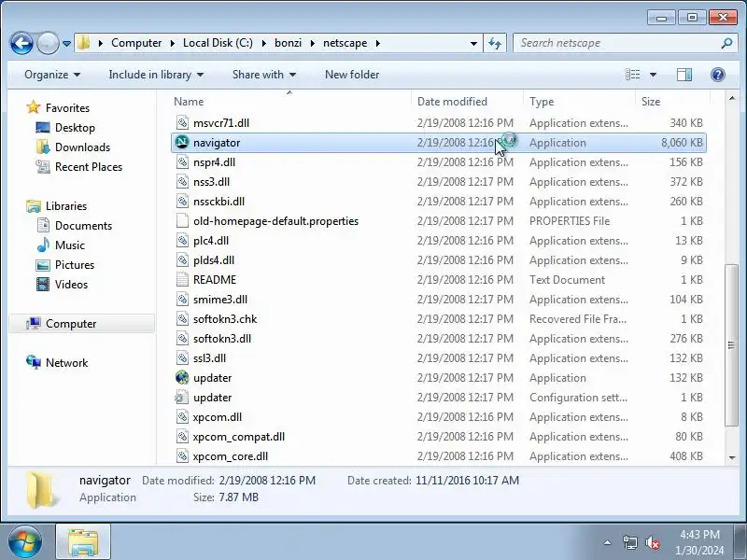Expand the arrow after netscape breadcrumb
Screen dimensions: 747x560
pyautogui.click(x=378, y=43)
